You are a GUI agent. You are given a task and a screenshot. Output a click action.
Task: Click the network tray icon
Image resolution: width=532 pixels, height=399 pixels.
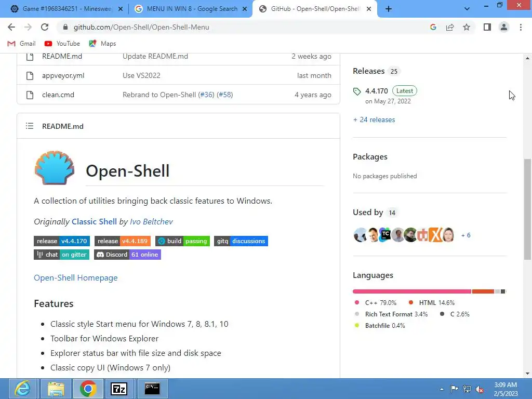[467, 389]
